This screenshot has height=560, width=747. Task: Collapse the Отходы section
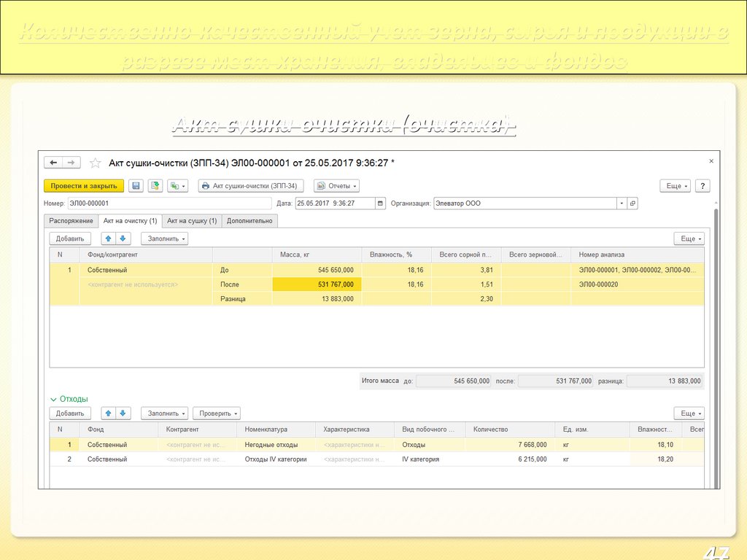tap(53, 399)
